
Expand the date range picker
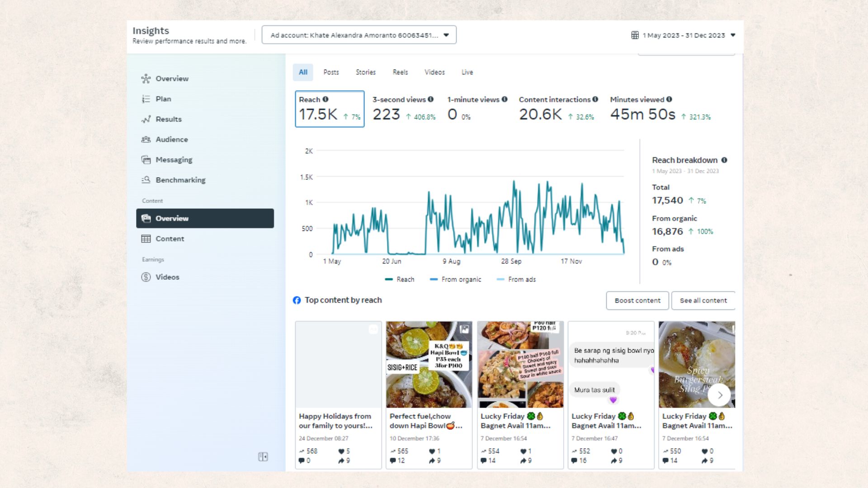pyautogui.click(x=683, y=35)
